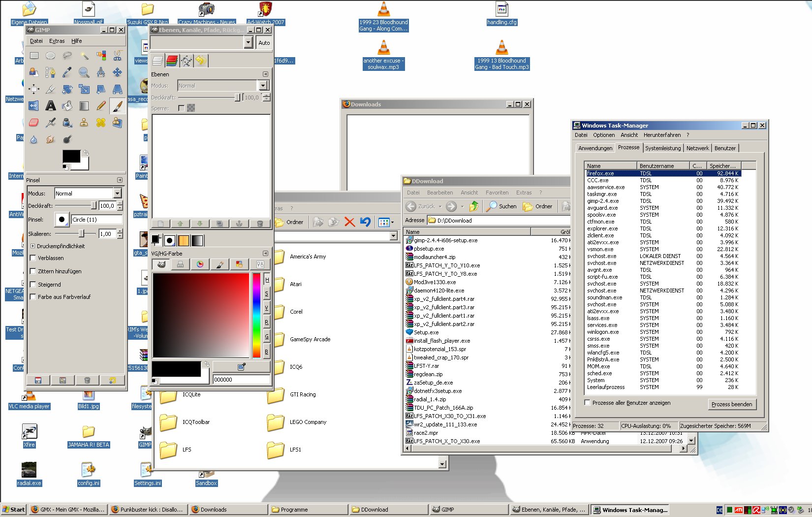This screenshot has height=517, width=812.
Task: Select the Blur/Sharpen water drop tool
Action: (x=34, y=139)
